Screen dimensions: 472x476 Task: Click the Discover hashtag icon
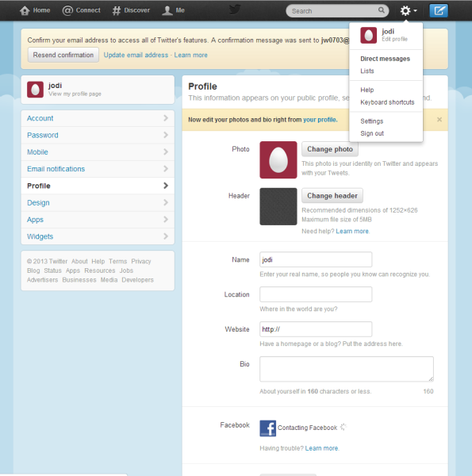pos(117,10)
